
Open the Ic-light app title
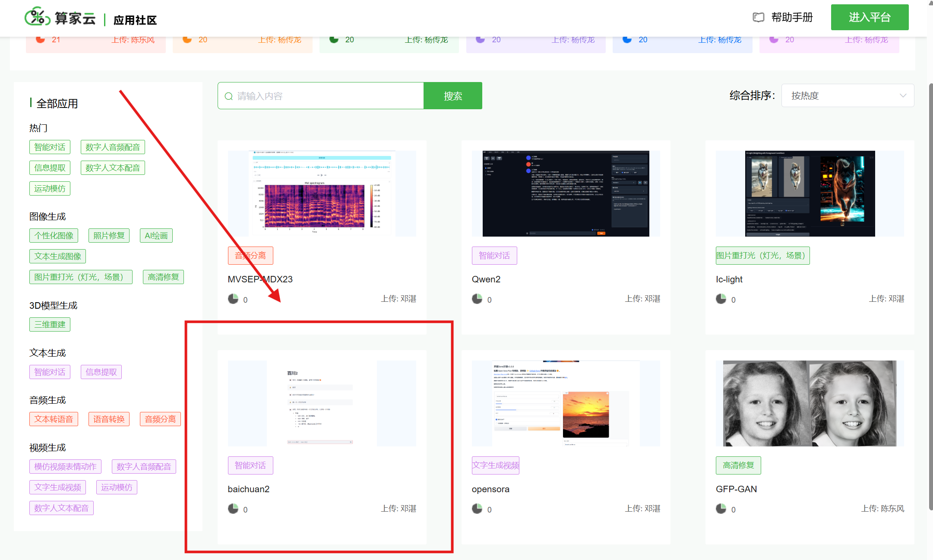pyautogui.click(x=729, y=279)
